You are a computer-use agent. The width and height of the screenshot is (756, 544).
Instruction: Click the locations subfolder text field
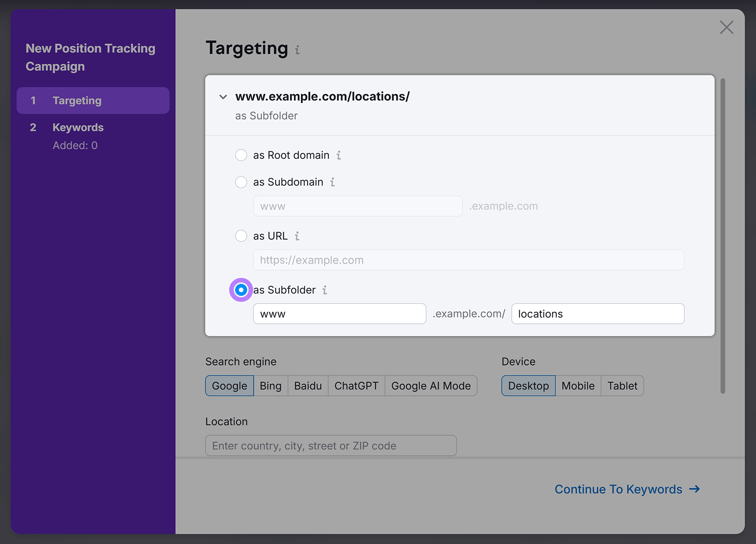click(x=597, y=313)
